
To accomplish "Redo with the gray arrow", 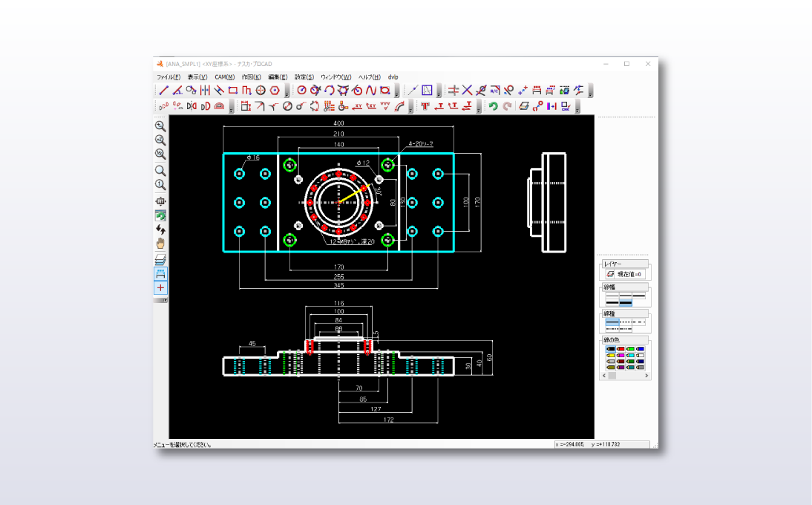I will pyautogui.click(x=507, y=106).
